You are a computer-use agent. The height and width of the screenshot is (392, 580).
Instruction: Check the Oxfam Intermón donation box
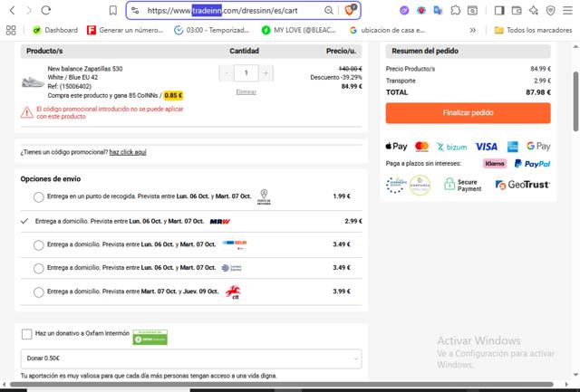pyautogui.click(x=26, y=334)
